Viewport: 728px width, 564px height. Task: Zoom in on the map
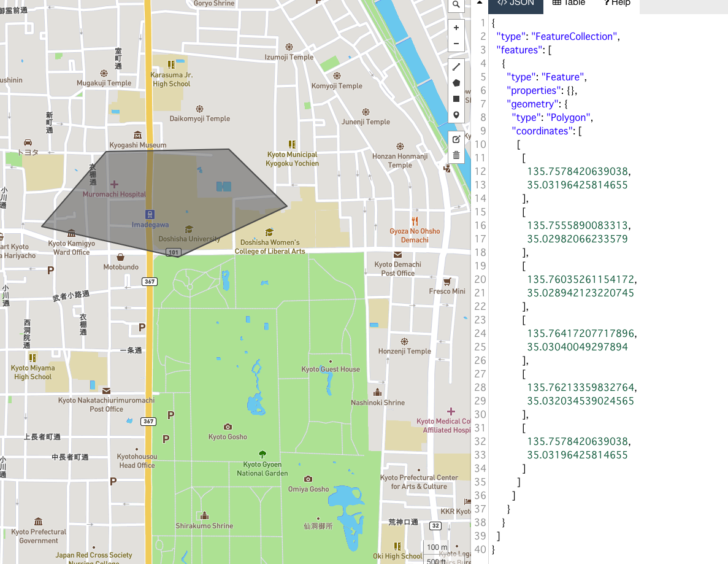456,28
